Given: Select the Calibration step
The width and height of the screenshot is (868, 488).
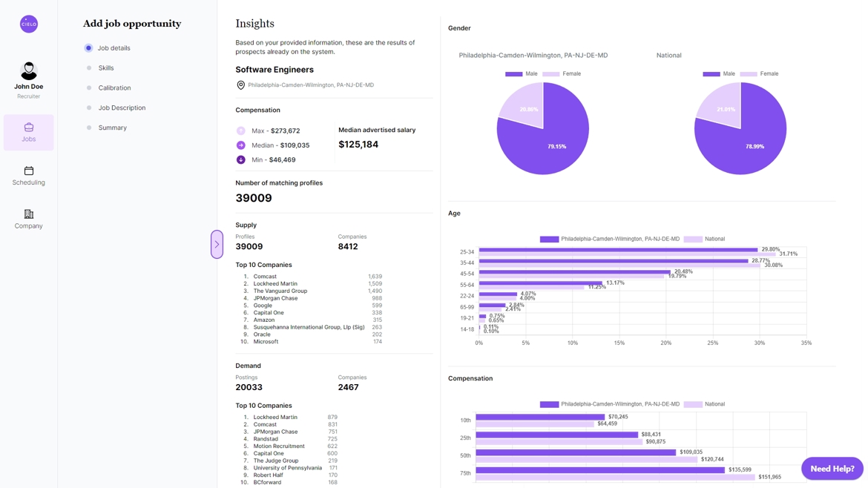Looking at the screenshot, I should pos(114,88).
